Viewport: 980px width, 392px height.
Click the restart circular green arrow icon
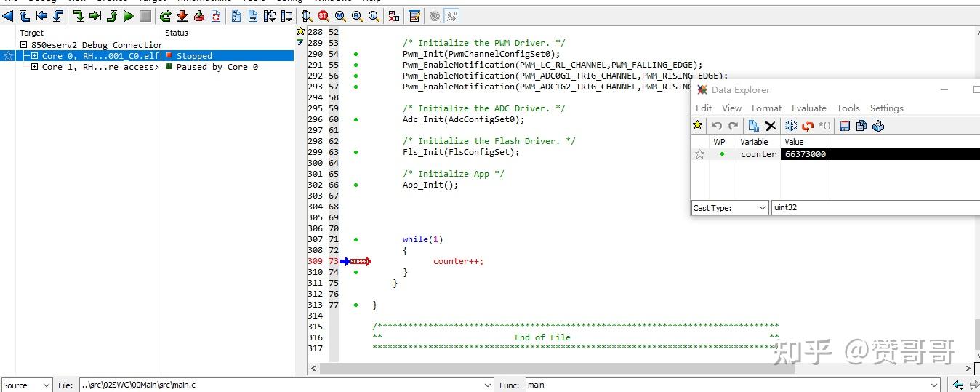tap(165, 16)
